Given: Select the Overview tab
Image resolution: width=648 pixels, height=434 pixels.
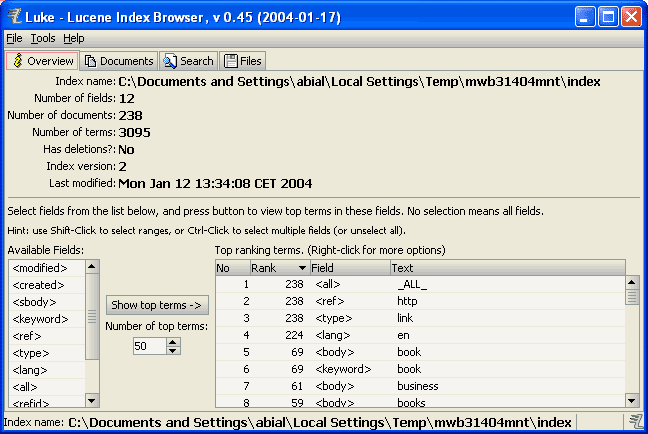Looking at the screenshot, I should point(42,61).
